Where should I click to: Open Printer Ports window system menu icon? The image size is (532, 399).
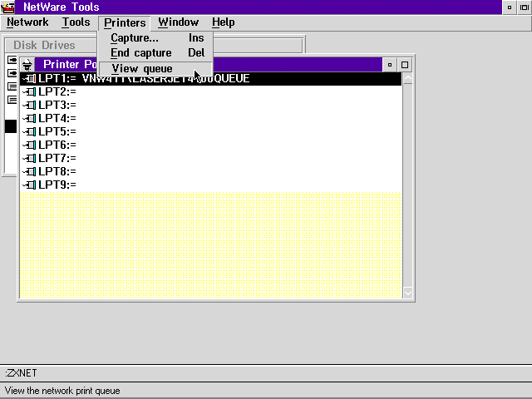click(27, 65)
